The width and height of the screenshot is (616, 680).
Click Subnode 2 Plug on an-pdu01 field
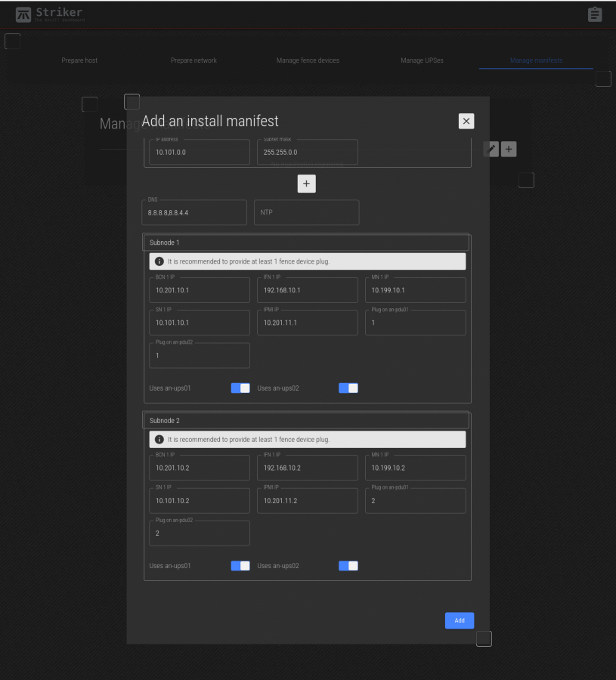click(x=415, y=501)
